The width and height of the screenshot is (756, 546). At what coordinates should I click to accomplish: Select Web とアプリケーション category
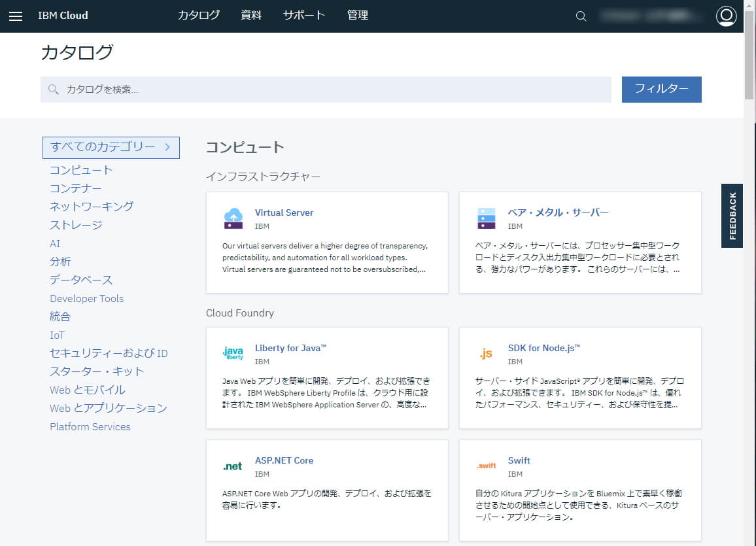tap(109, 408)
